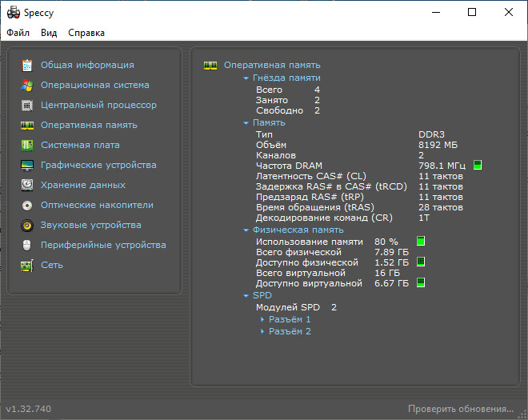Collapse the Гнёзда памяти section
The height and width of the screenshot is (420, 528).
[x=246, y=78]
